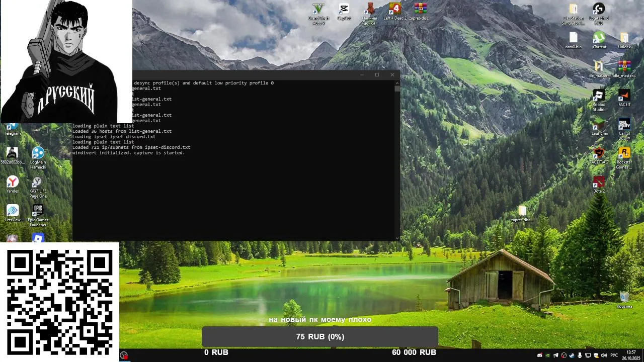Select the 5602d602bb image file icon
Screen dimensions: 644x362
[x=12, y=155]
